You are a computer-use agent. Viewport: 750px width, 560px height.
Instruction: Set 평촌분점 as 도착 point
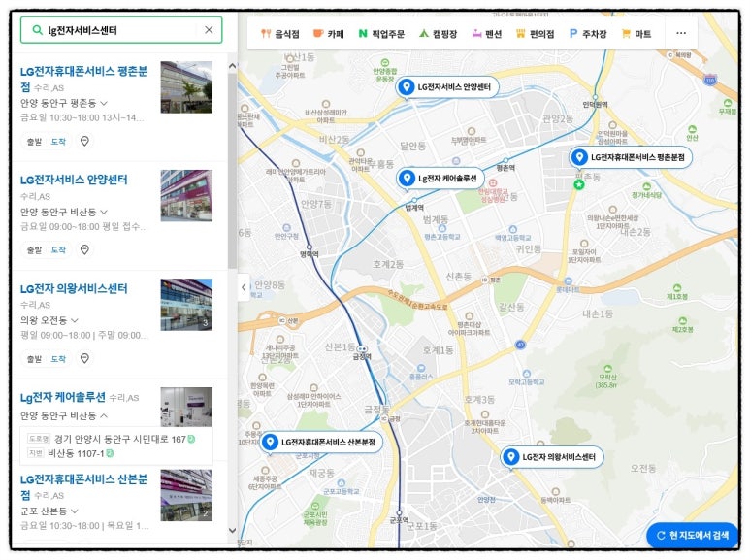[58, 142]
